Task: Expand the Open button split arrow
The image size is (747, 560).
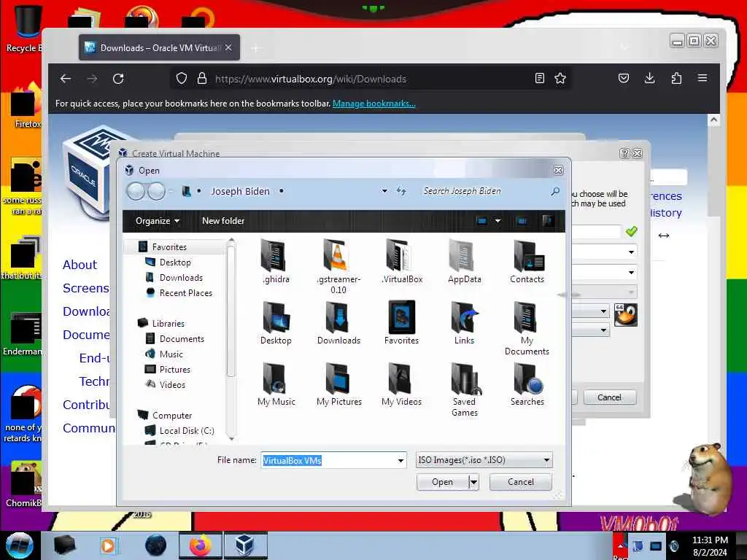Action: [473, 483]
